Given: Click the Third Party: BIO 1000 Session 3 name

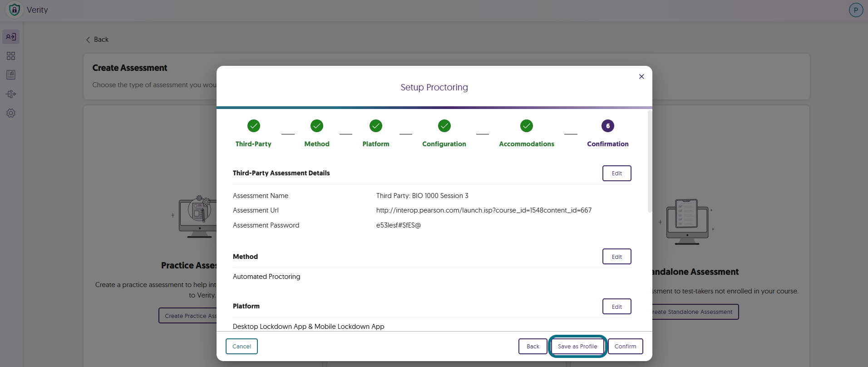Looking at the screenshot, I should [422, 196].
